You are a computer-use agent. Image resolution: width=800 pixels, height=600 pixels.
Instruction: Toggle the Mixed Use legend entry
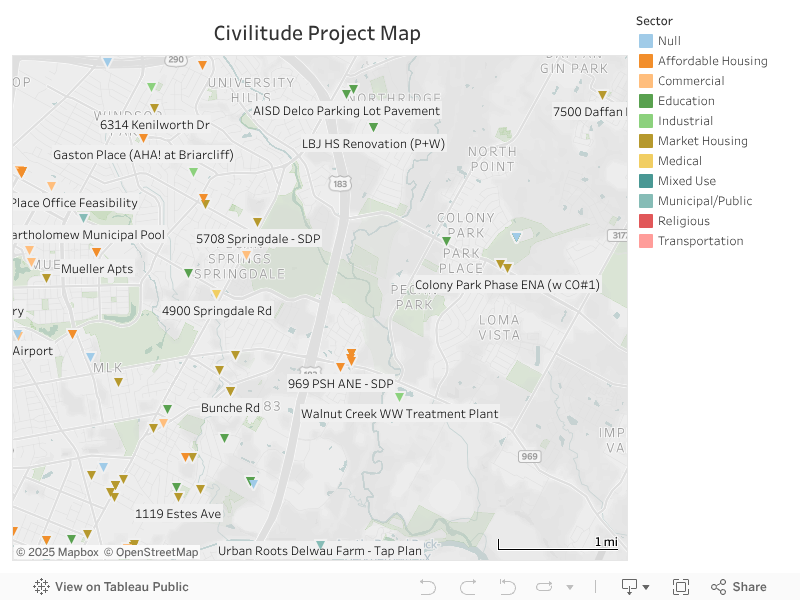tap(682, 180)
